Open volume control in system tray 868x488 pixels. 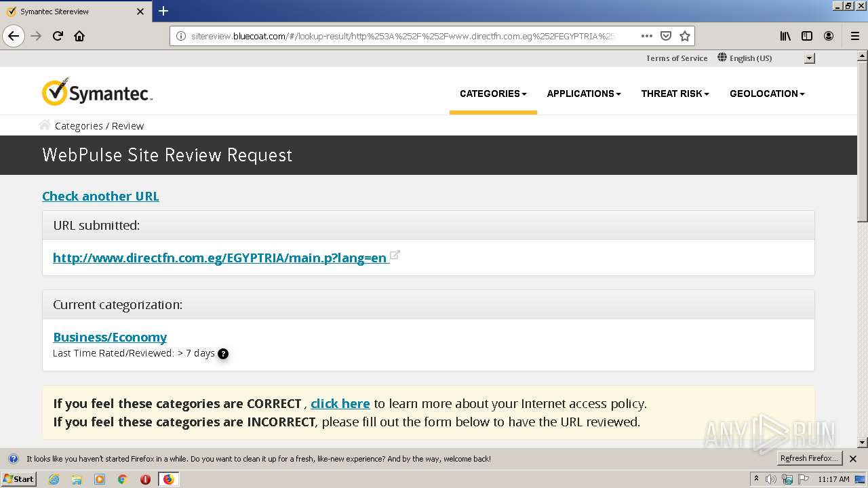click(771, 479)
